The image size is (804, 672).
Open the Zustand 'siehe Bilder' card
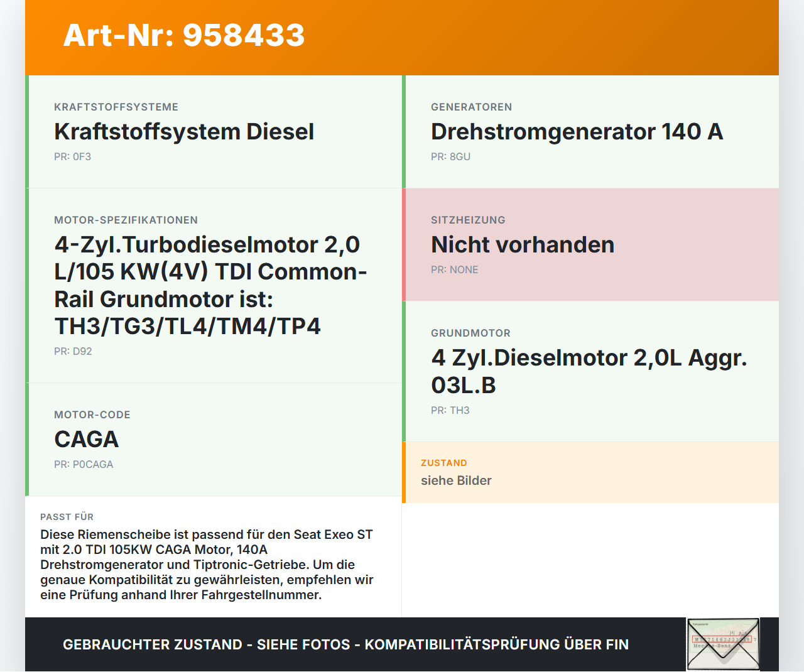pyautogui.click(x=590, y=472)
